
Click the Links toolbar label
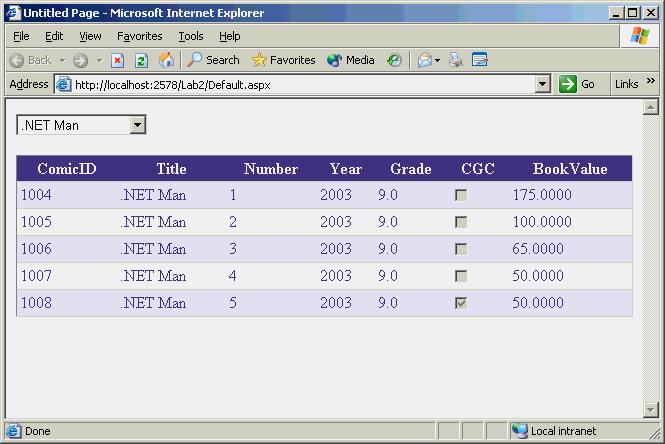[626, 84]
